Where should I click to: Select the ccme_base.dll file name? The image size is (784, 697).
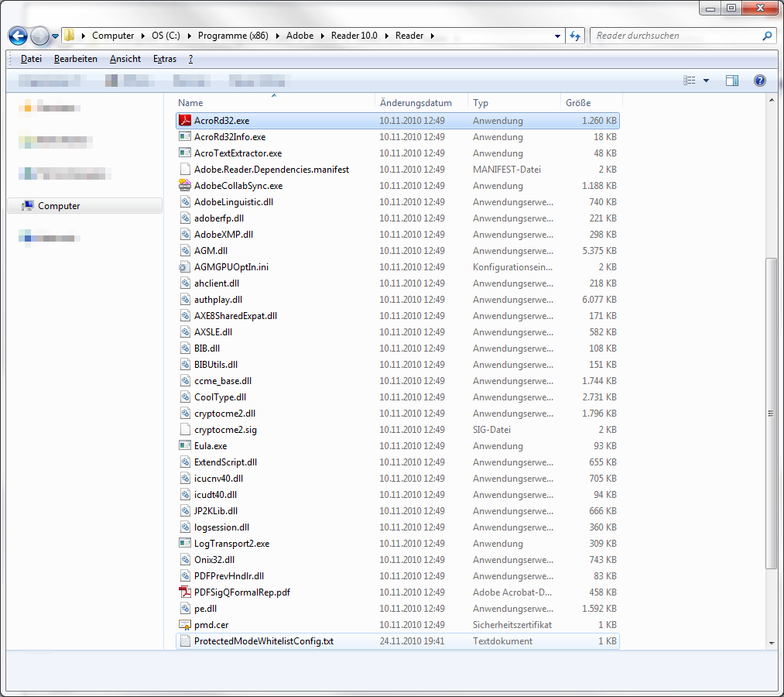(223, 381)
